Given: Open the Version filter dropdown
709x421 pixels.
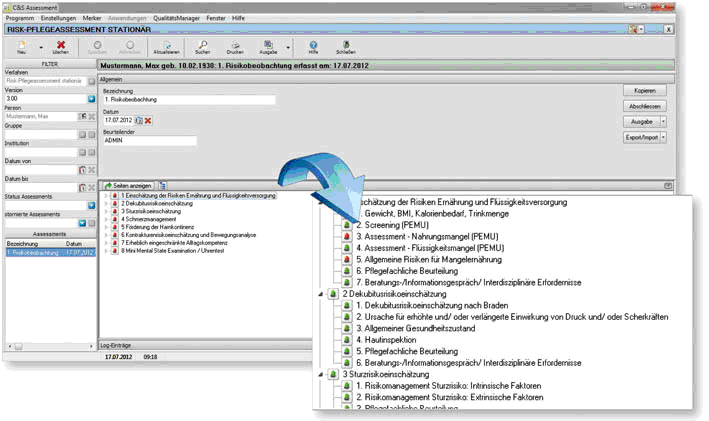Looking at the screenshot, I should [91, 99].
